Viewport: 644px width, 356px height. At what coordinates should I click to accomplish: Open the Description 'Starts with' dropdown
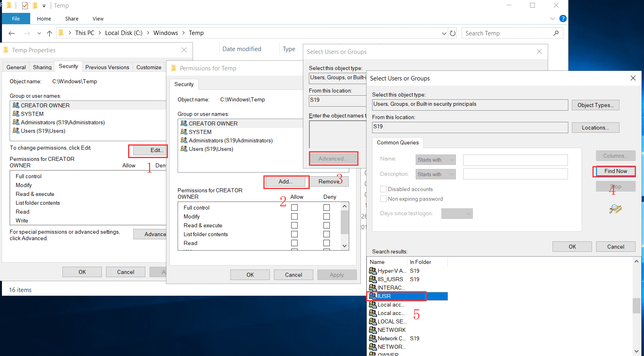pos(435,174)
